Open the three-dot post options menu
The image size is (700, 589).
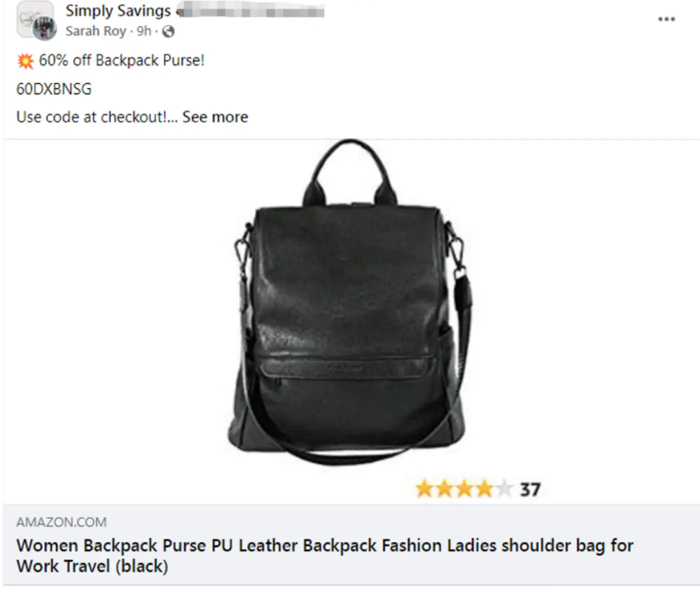tap(666, 19)
